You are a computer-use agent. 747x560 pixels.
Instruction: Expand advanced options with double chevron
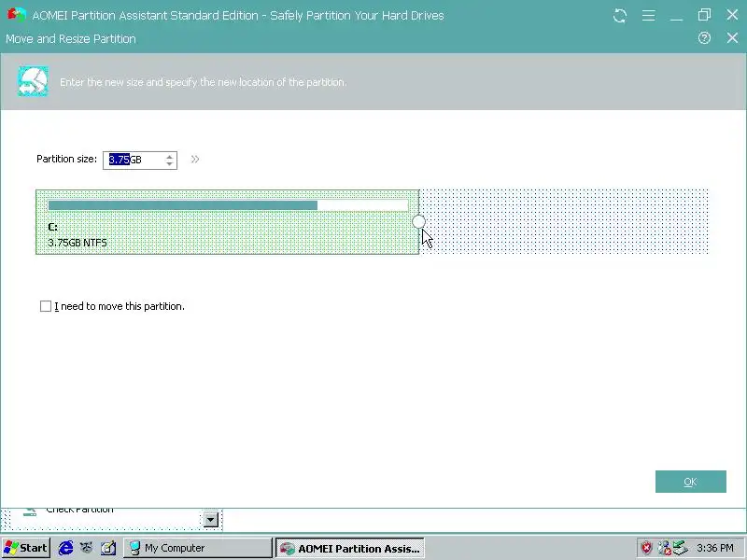tap(195, 159)
